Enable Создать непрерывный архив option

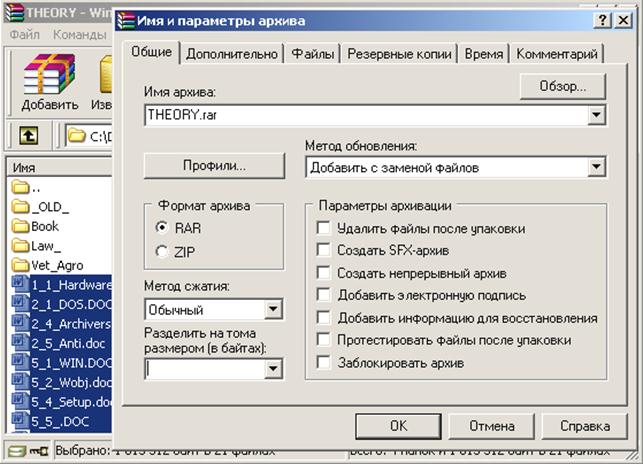pos(324,273)
